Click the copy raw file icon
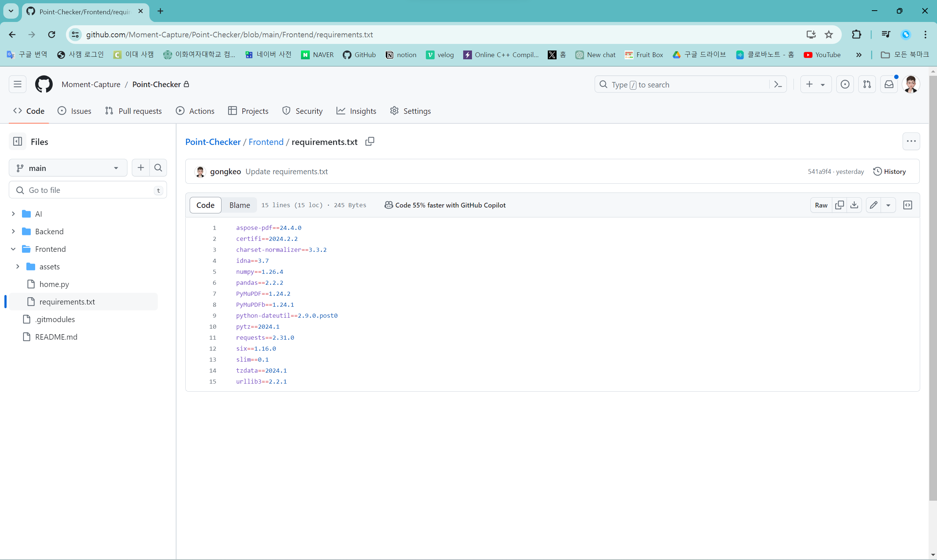Screen dimensions: 937x560 tap(840, 205)
